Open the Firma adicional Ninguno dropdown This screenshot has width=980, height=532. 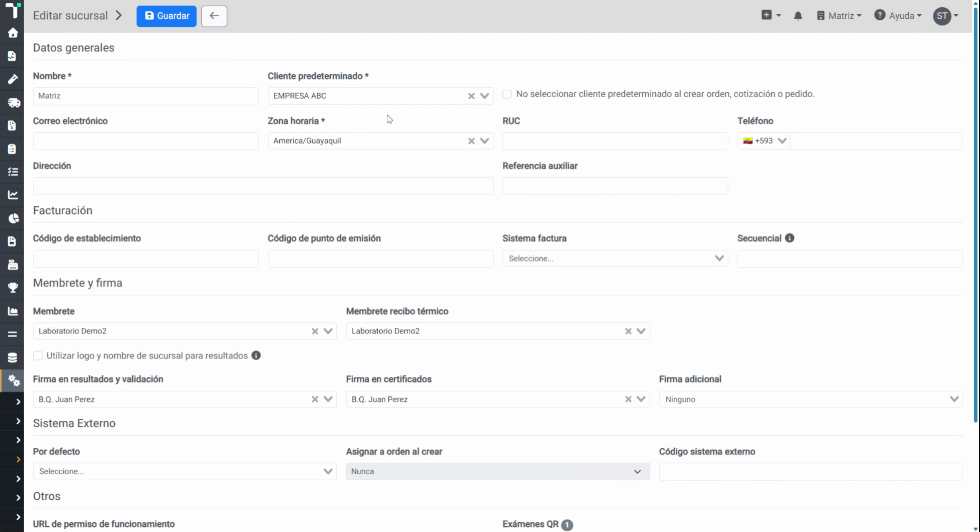811,399
